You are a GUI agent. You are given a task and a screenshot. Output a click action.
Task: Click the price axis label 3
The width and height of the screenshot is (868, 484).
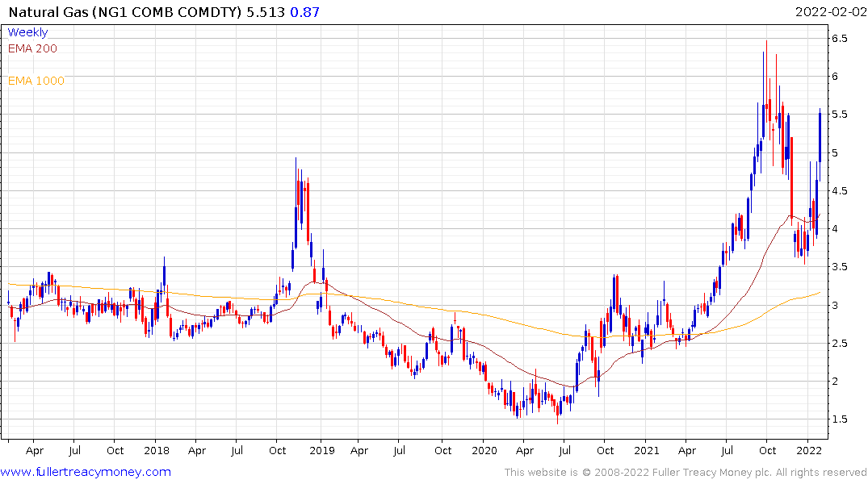point(835,305)
